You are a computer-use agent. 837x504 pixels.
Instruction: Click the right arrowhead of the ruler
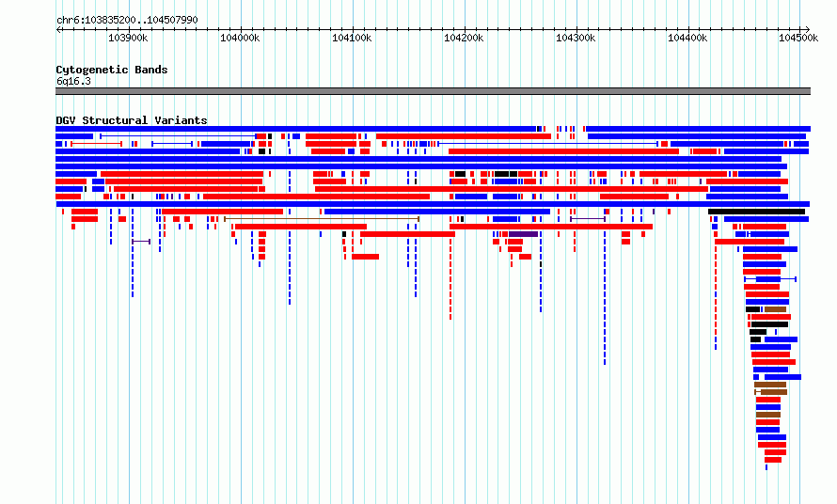808,29
